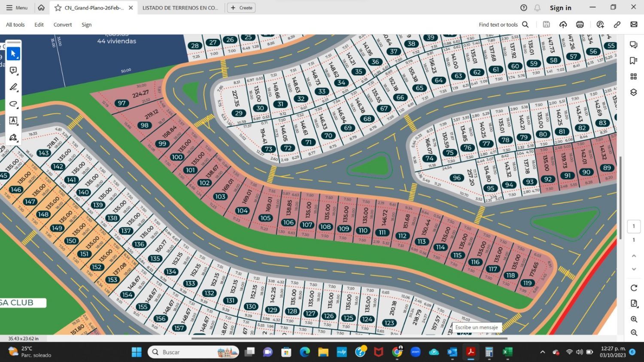Open the Convert menu item
The height and width of the screenshot is (362, 644).
pyautogui.click(x=63, y=25)
